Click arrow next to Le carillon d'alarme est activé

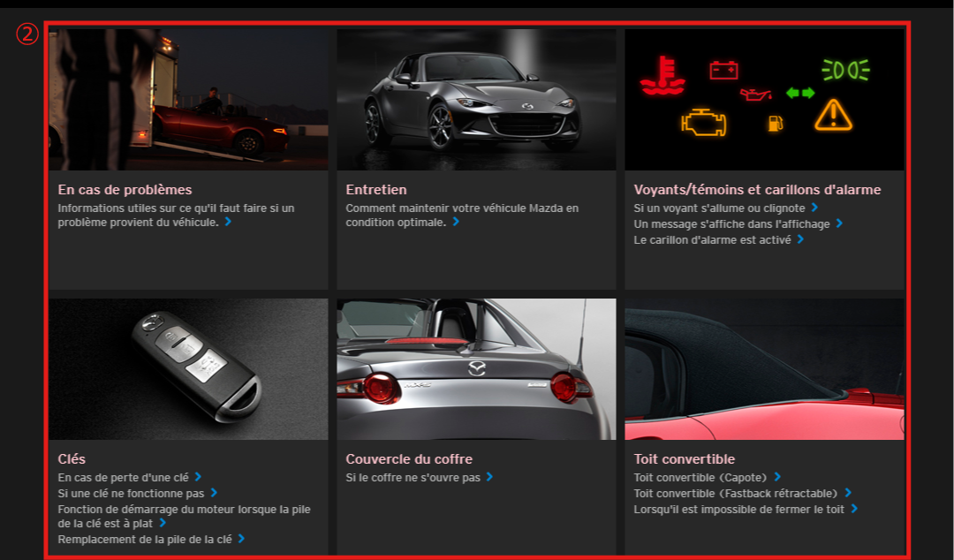tap(800, 239)
